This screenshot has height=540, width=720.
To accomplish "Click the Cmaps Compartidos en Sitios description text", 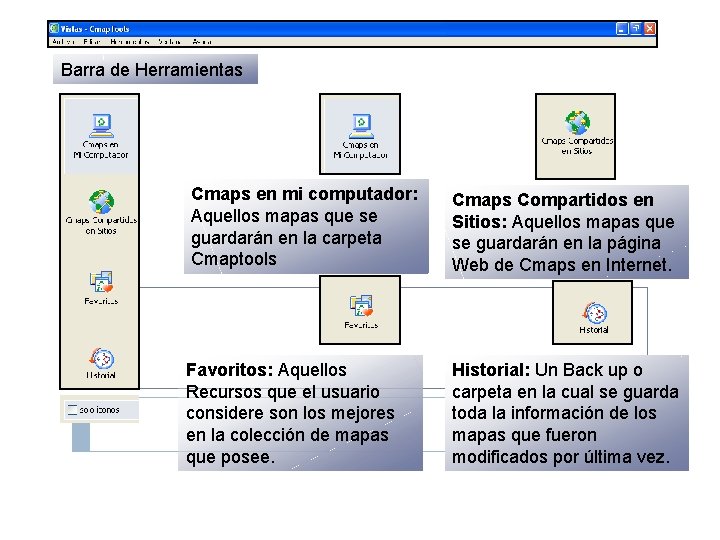I will click(x=567, y=232).
